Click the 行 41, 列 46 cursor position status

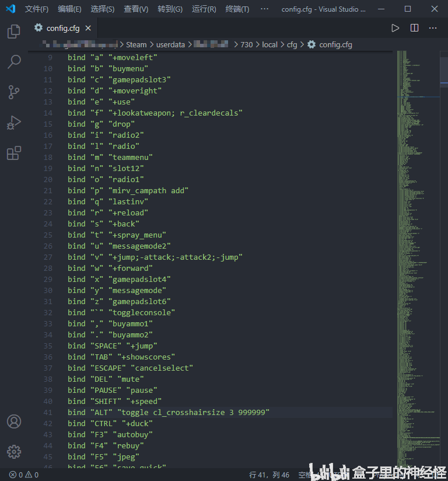[x=269, y=475]
